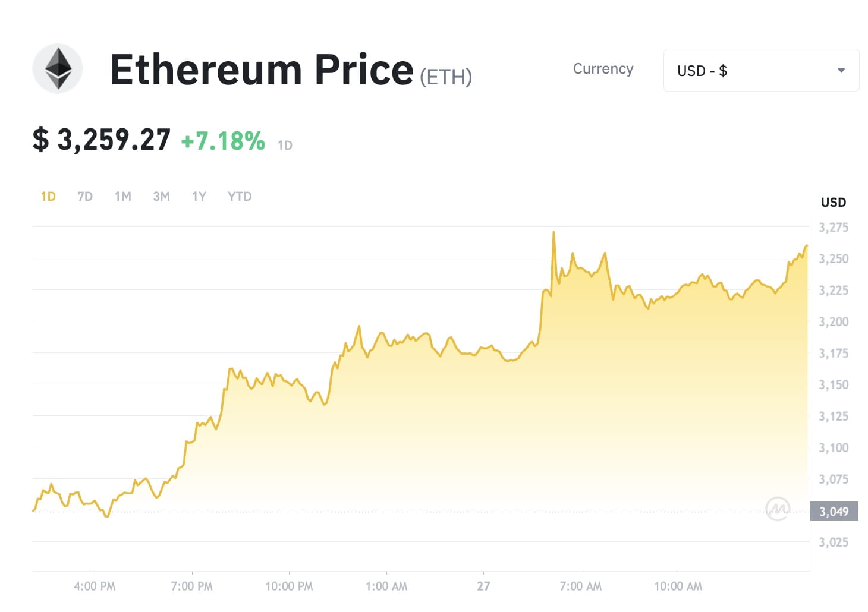Click the Currency text label

(x=603, y=69)
